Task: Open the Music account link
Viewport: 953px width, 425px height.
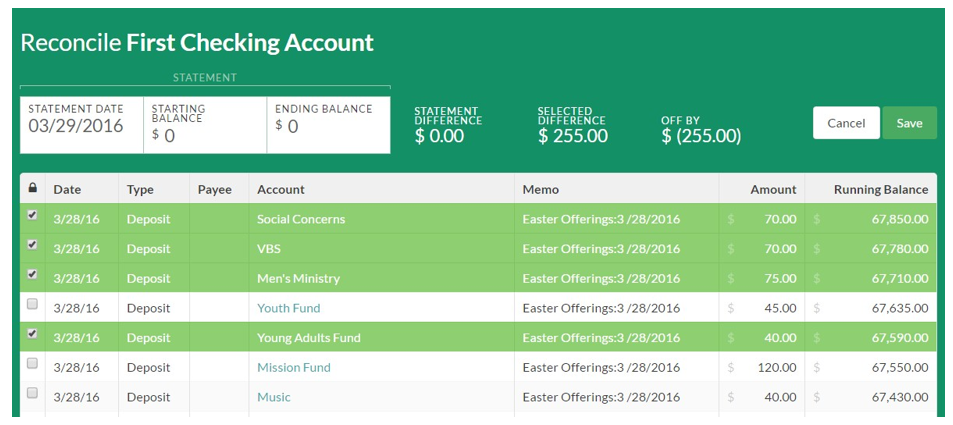Action: point(274,398)
